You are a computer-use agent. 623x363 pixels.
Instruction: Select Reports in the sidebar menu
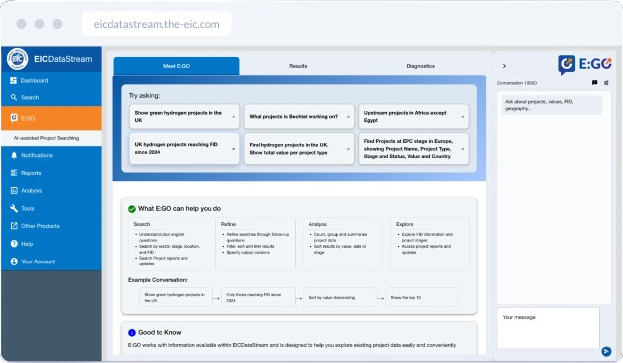[x=51, y=173]
